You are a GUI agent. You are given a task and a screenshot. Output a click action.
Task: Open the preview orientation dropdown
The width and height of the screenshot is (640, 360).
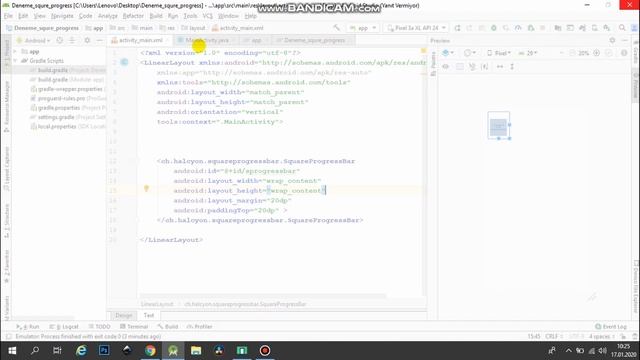(470, 53)
